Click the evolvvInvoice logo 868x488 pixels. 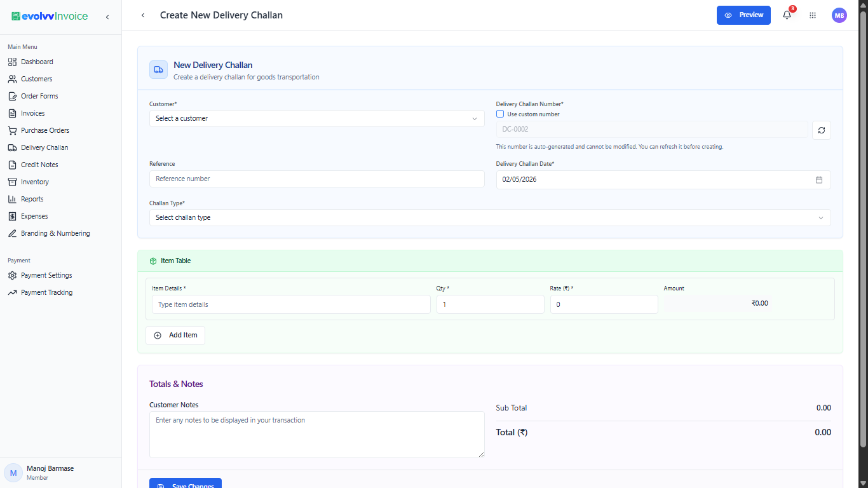pyautogui.click(x=50, y=16)
